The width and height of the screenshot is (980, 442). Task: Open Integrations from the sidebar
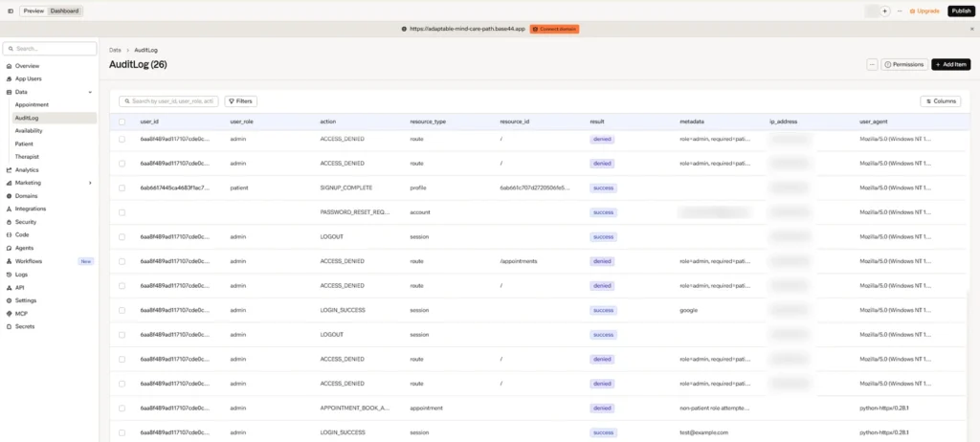30,209
